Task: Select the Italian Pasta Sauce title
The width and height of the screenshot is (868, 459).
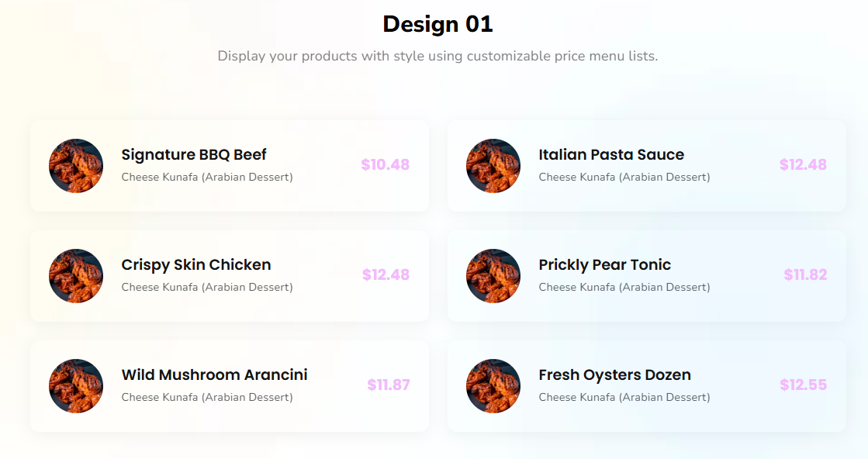Action: (x=612, y=154)
